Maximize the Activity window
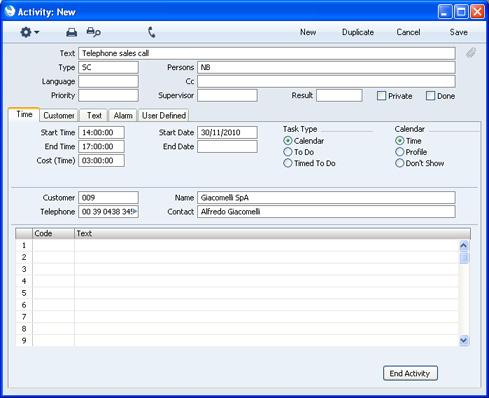 (x=461, y=12)
